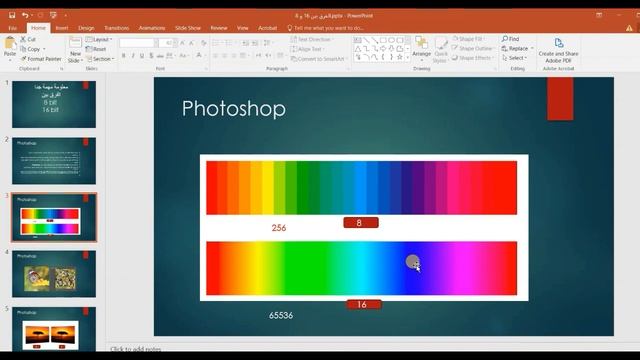Switch to the Transitions tab

coord(116,28)
